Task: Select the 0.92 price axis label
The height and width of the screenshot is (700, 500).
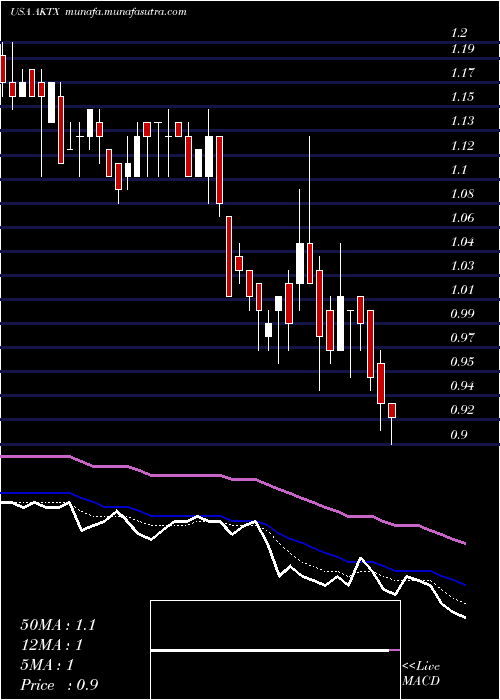Action: tap(463, 410)
